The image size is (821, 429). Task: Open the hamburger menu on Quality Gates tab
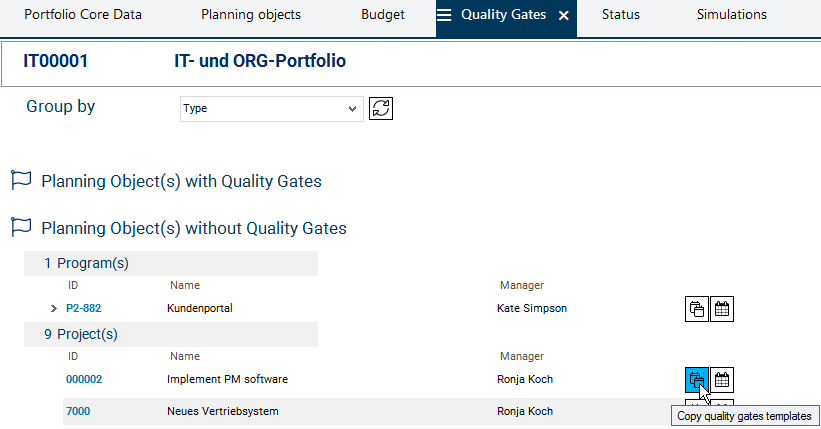444,15
